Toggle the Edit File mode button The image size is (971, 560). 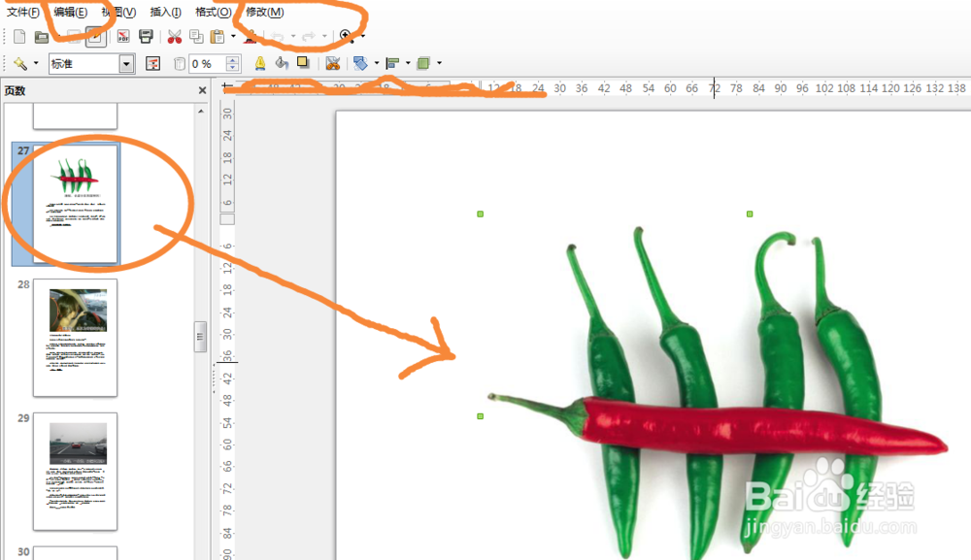pos(95,37)
